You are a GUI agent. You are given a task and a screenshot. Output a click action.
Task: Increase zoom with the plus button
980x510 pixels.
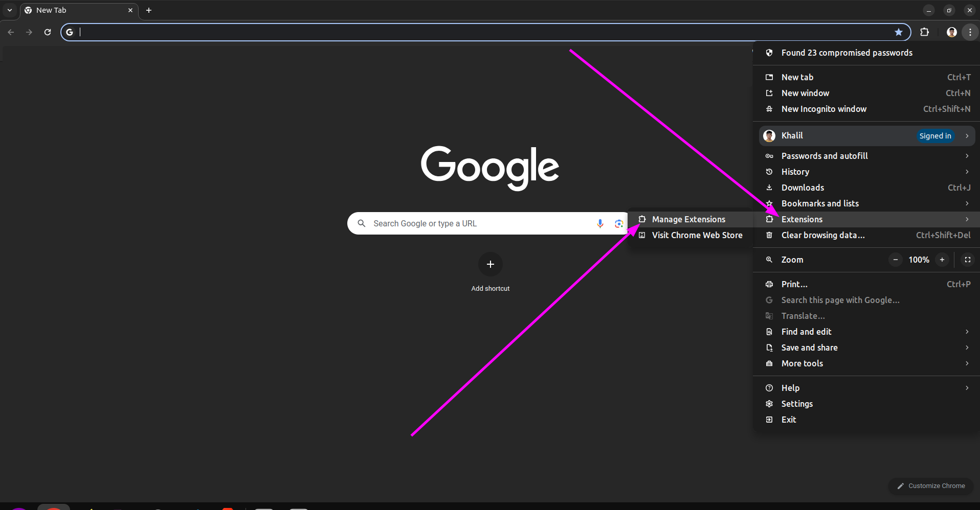coord(942,260)
